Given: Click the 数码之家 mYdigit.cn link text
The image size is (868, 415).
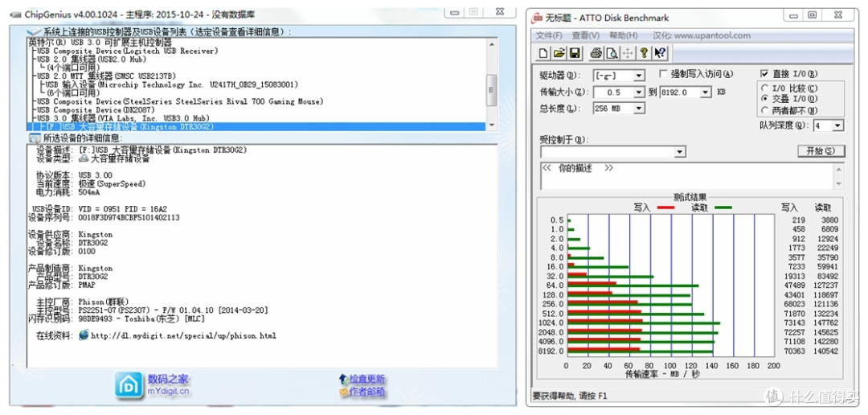Looking at the screenshot, I should tap(168, 385).
